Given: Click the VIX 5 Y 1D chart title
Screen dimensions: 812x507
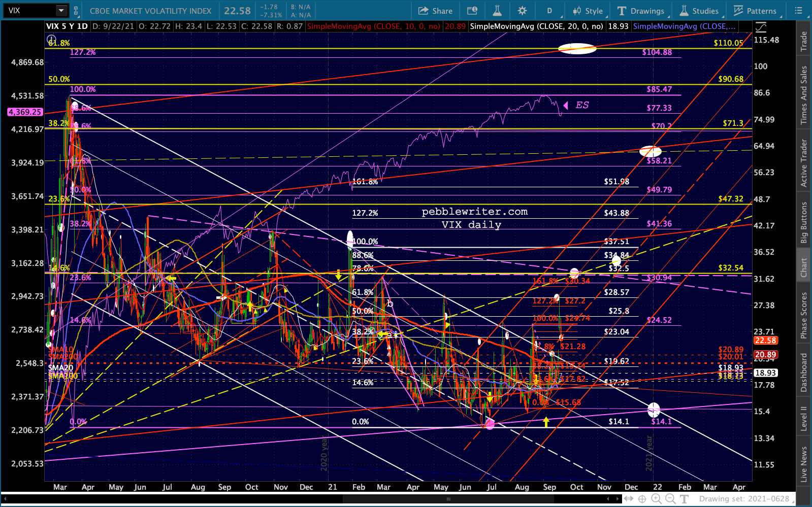Looking at the screenshot, I should [67, 26].
